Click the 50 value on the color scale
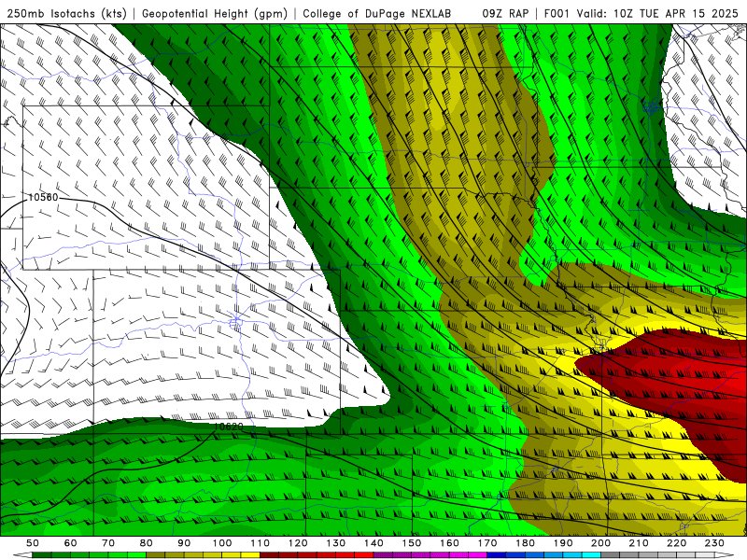This screenshot has width=747, height=560. click(33, 543)
